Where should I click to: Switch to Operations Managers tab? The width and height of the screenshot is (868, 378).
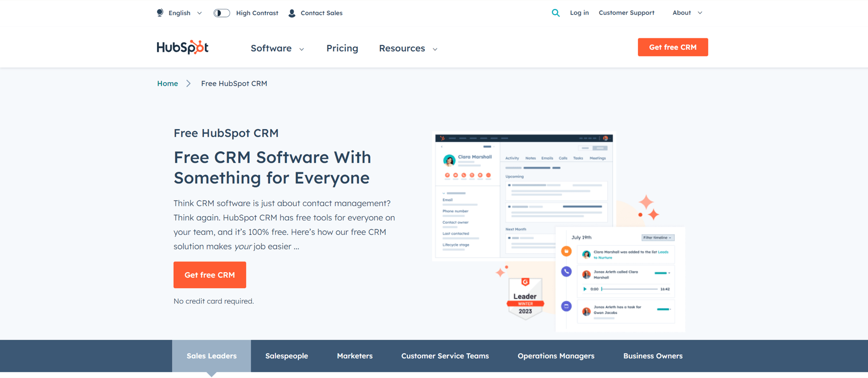556,356
